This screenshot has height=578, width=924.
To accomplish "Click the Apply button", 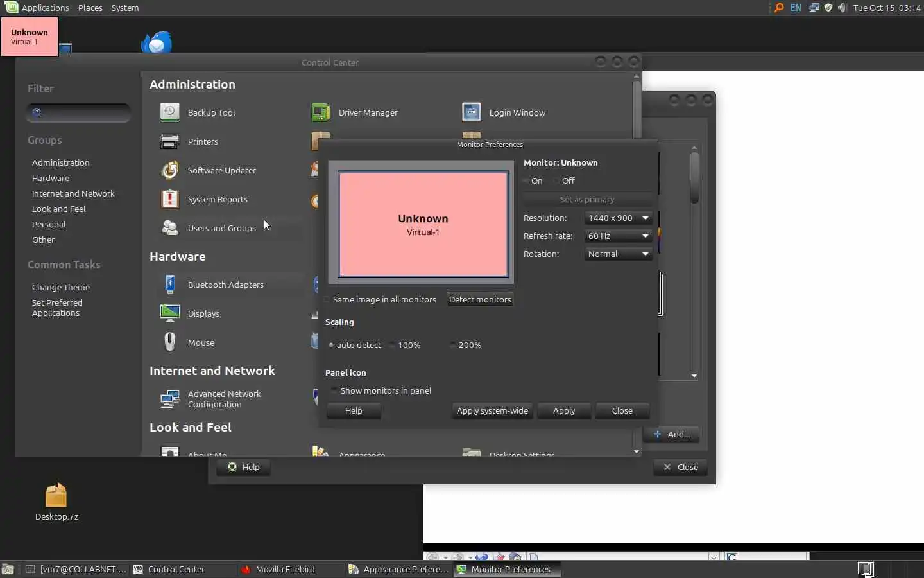I will click(x=564, y=410).
